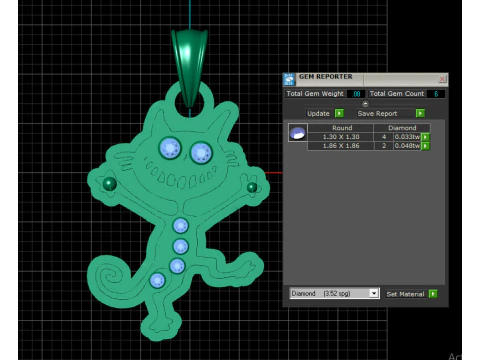Select the green sphere on right paw

(x=252, y=188)
